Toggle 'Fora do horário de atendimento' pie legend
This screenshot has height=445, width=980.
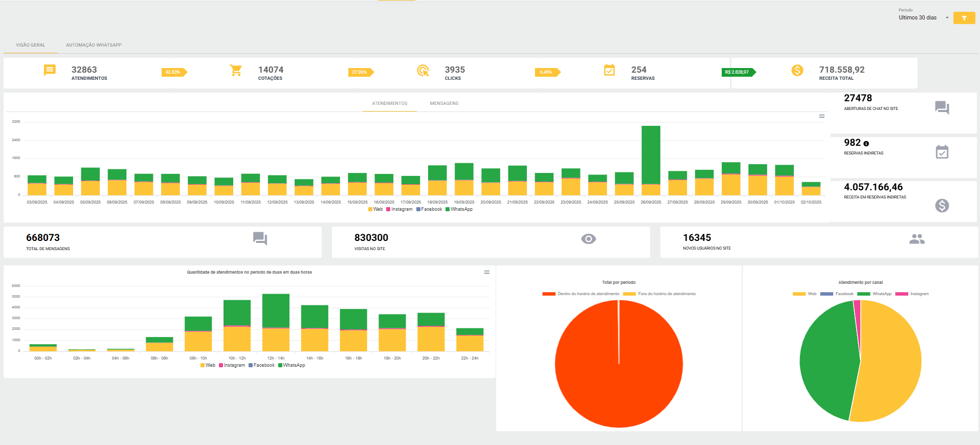tap(659, 294)
